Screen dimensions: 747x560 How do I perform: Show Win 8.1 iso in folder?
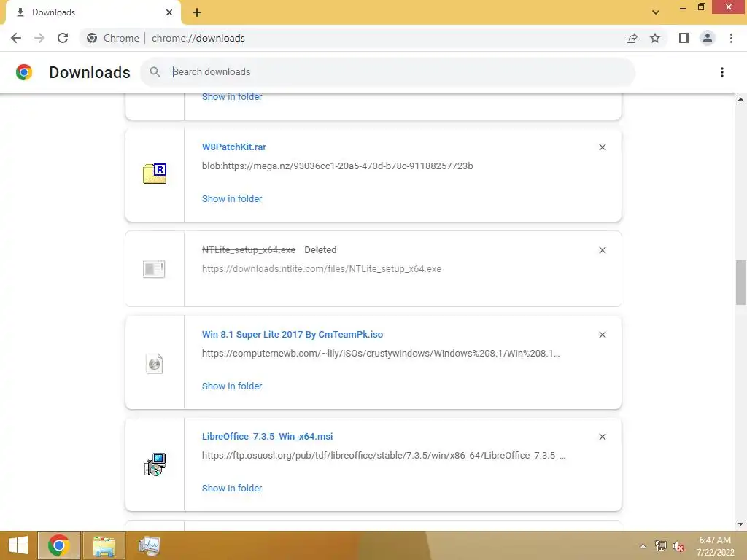pos(232,386)
